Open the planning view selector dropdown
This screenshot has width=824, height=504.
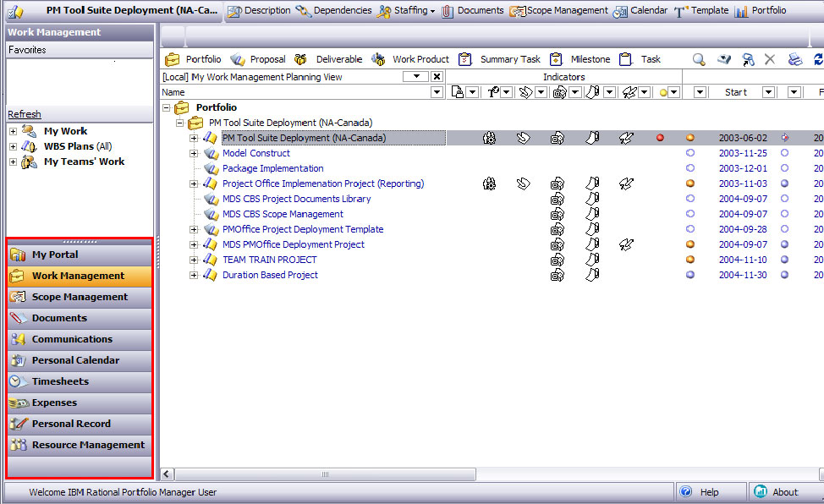coord(416,77)
